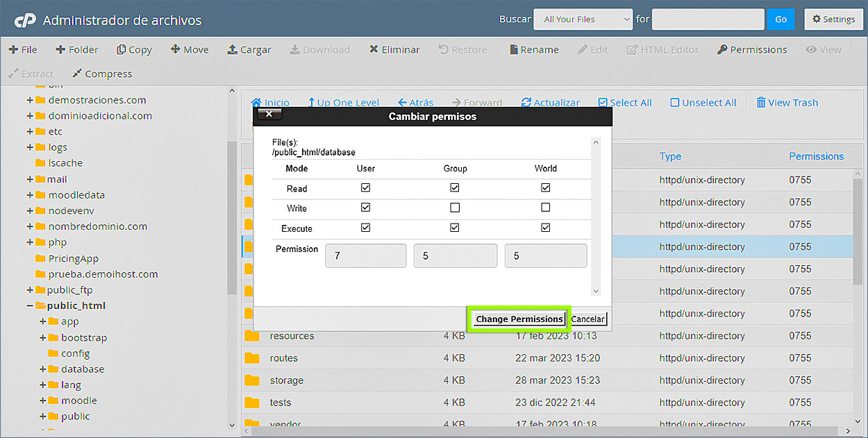This screenshot has width=868, height=438.
Task: Open the All Your Files dropdown
Action: click(x=583, y=19)
